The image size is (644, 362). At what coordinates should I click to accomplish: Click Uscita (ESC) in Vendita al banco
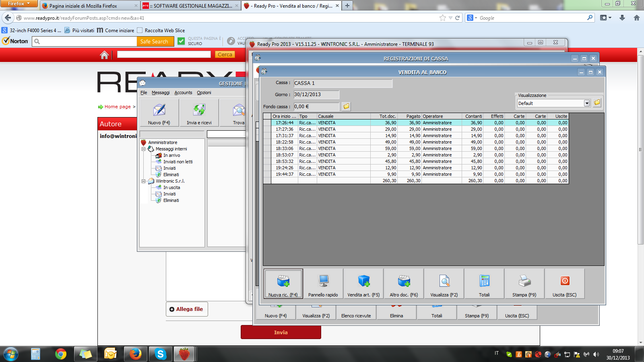(565, 284)
